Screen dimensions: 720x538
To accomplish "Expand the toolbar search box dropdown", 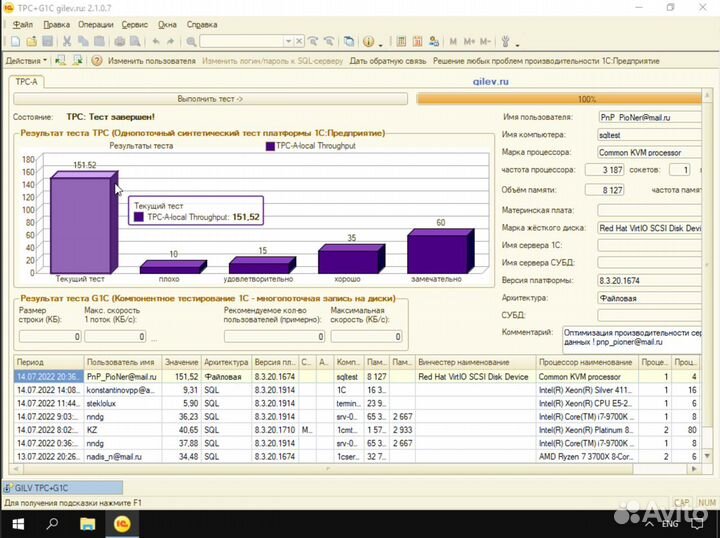I will coord(288,41).
